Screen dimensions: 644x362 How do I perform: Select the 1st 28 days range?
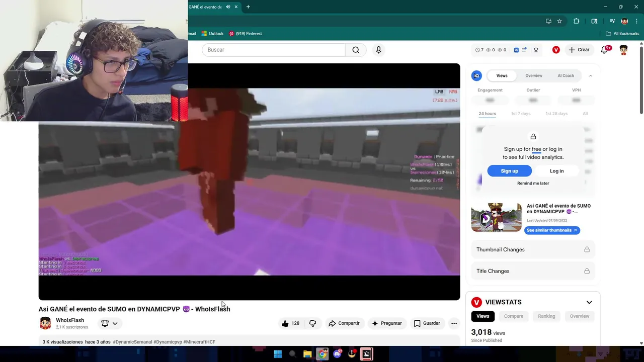tap(556, 114)
